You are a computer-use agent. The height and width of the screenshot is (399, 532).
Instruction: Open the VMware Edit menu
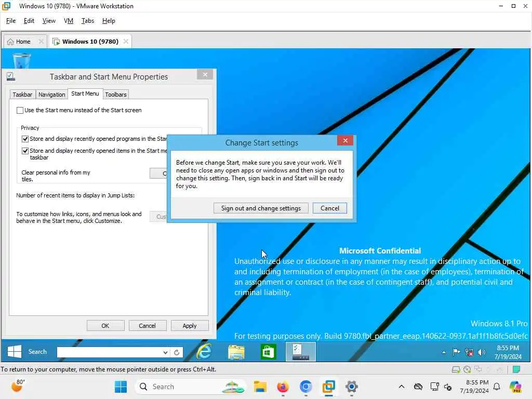[29, 21]
